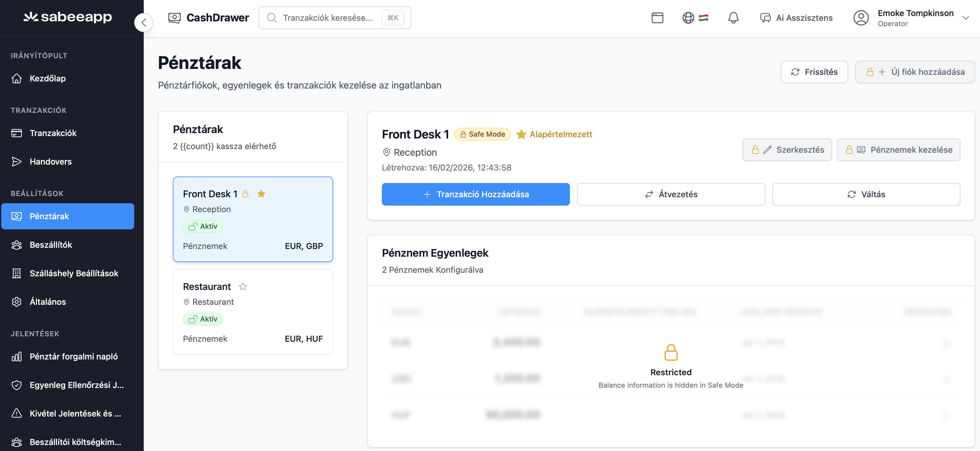Click the notification bell icon

point(733,18)
